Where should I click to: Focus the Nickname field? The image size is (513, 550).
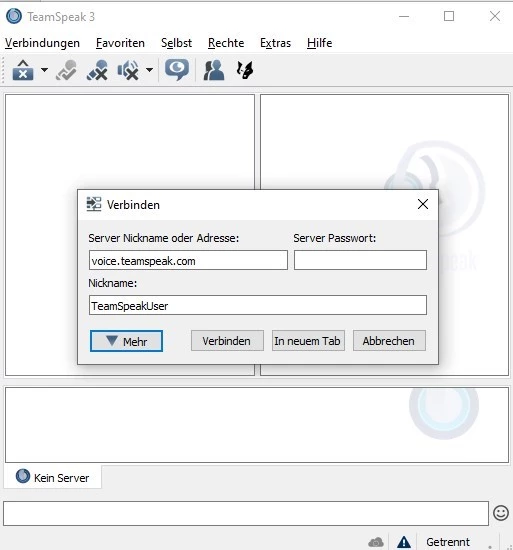click(258, 305)
